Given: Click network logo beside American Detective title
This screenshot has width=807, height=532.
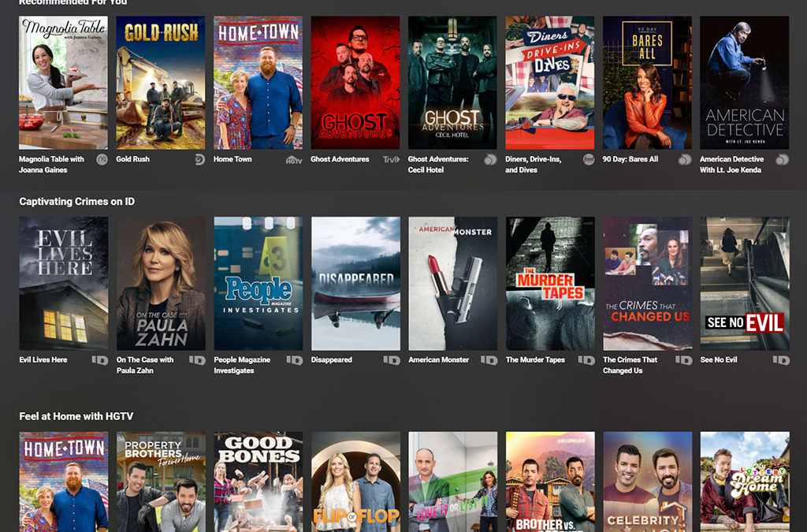Looking at the screenshot, I should 783,159.
